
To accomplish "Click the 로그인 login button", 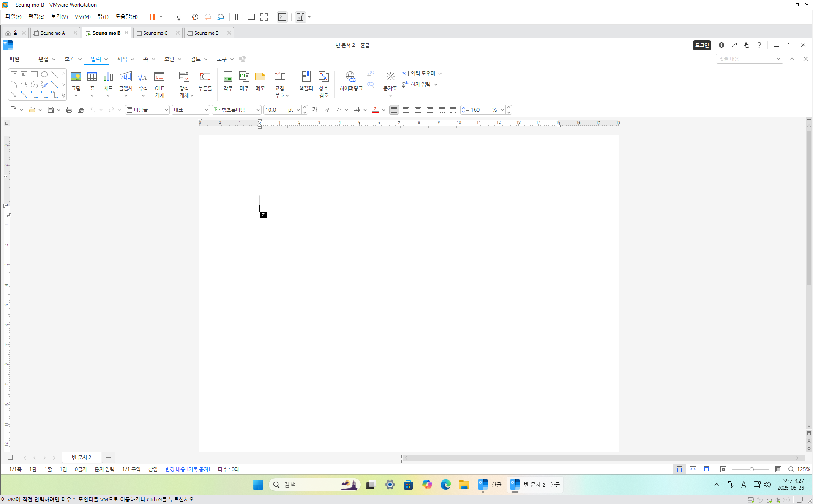I will 702,45.
